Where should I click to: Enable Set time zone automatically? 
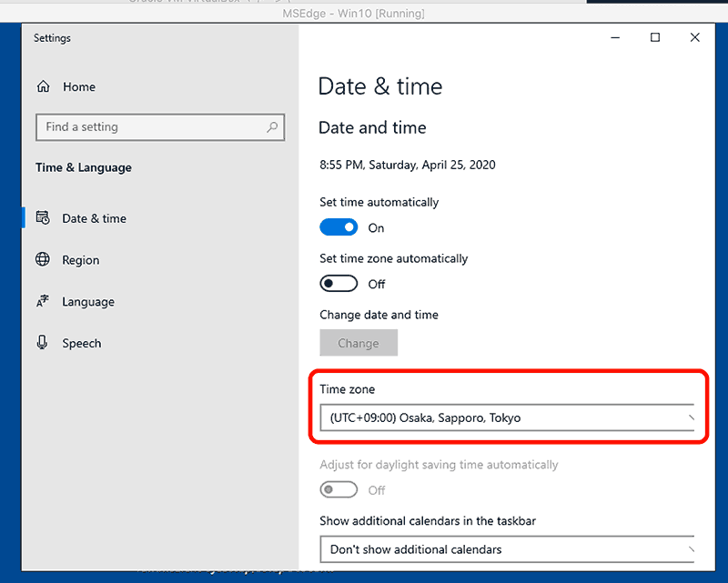(x=339, y=284)
